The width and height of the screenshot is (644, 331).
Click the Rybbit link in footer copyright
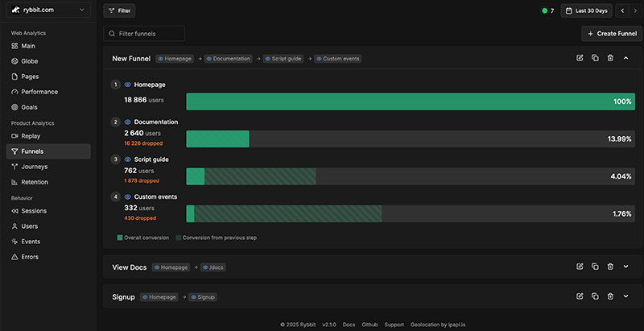point(308,325)
